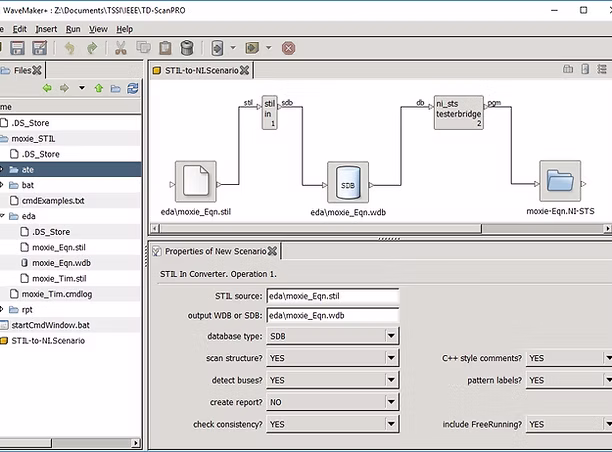The width and height of the screenshot is (612, 452).
Task: Click the Refresh icon in Files panel
Action: 134,88
